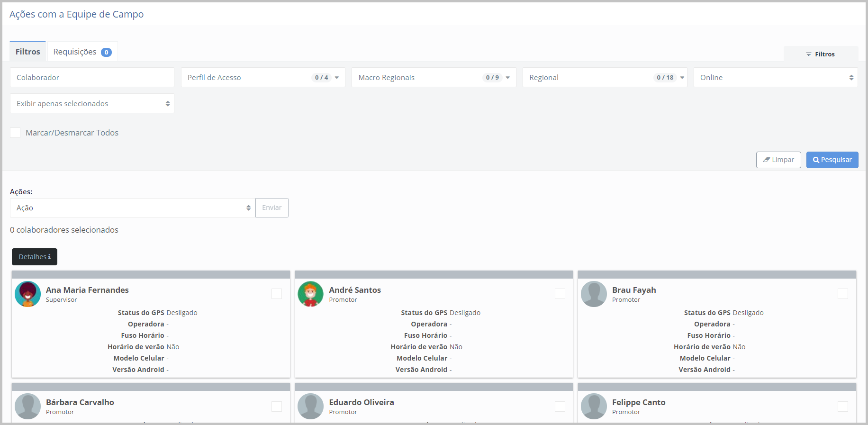Click Eduardo Oliveira placeholder avatar
This screenshot has height=425, width=868.
[x=310, y=406]
